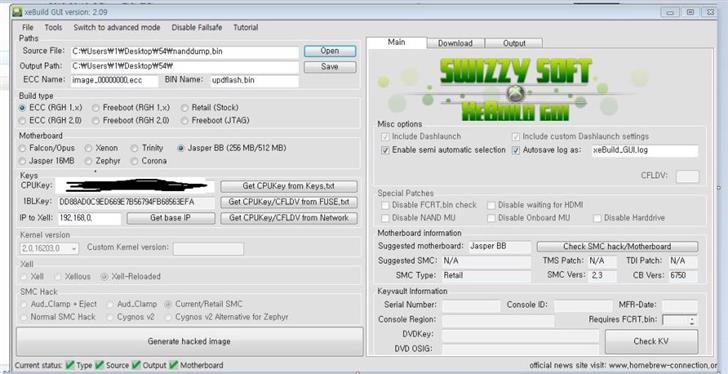Screen dimensions: 728x374
Task: Click the 1BLKey input field
Action: (x=135, y=203)
